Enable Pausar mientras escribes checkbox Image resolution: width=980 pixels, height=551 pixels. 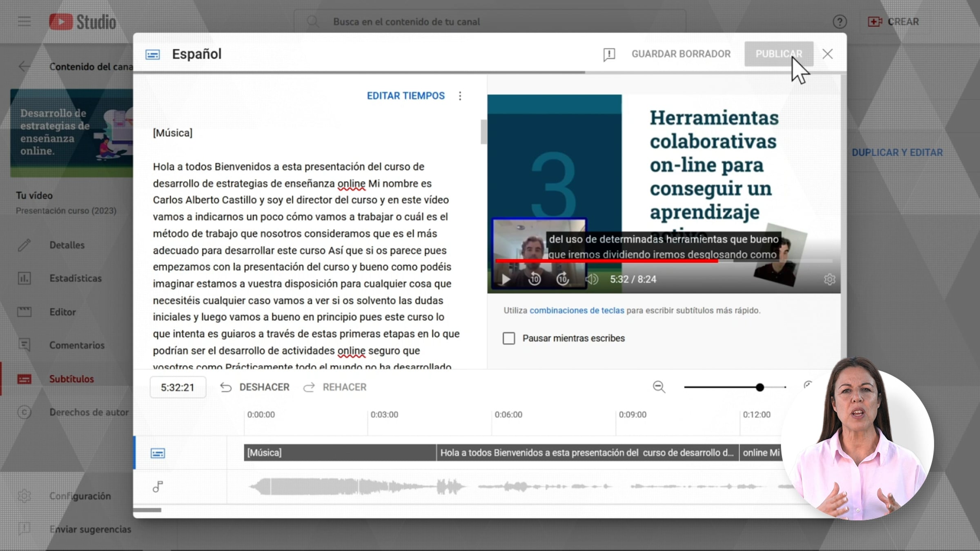tap(509, 338)
